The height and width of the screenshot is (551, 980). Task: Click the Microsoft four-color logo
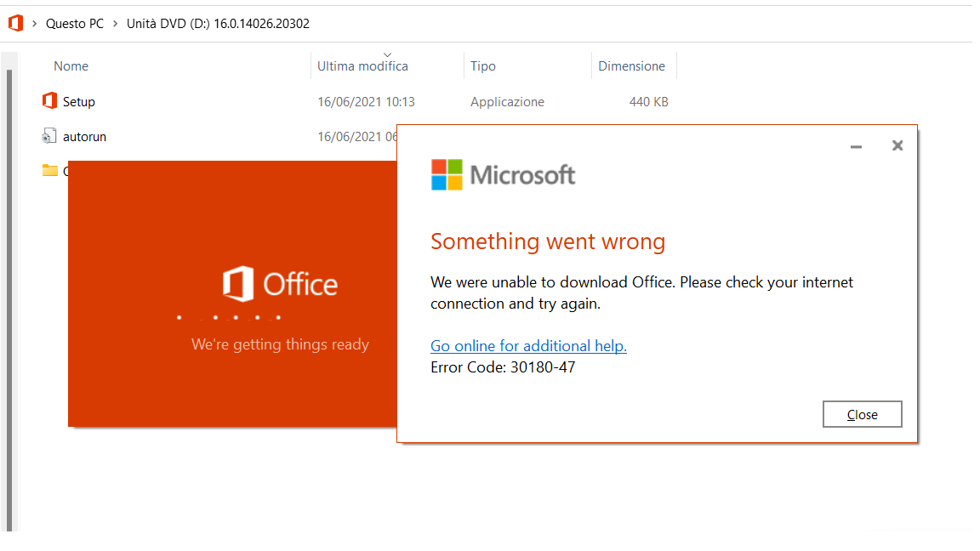pos(447,174)
